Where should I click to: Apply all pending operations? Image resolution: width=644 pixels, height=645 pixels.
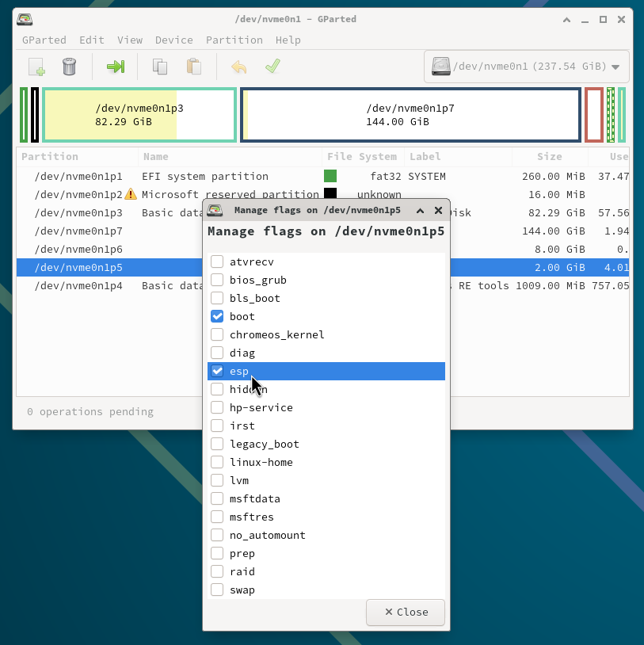(273, 67)
